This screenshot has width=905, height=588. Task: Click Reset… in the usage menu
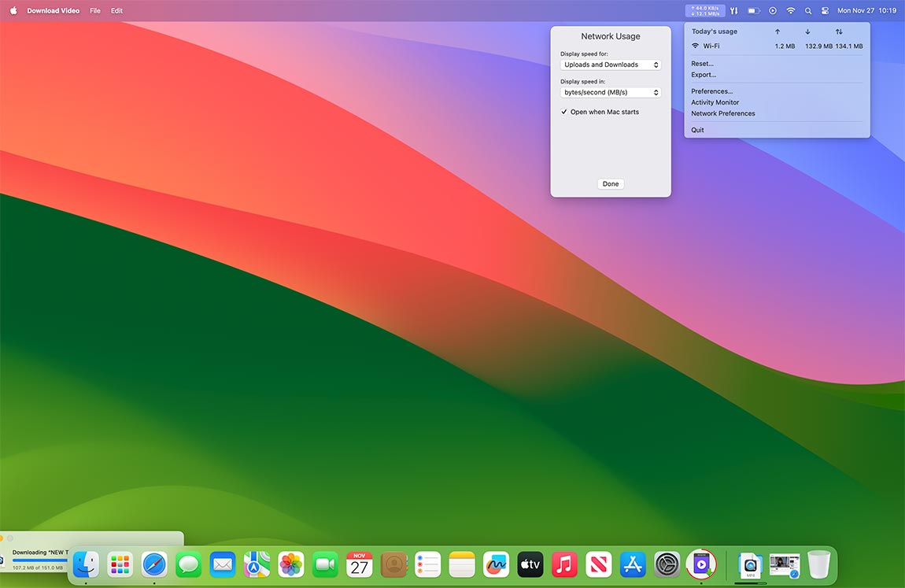702,63
